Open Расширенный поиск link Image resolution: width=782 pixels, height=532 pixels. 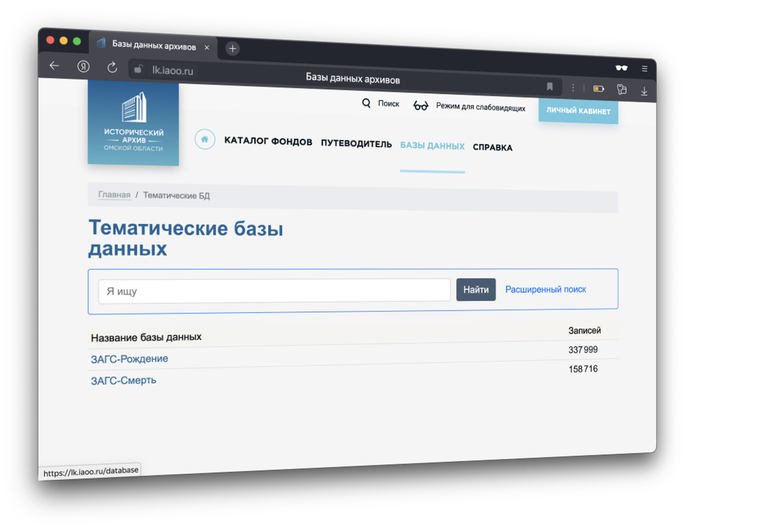[x=546, y=289]
